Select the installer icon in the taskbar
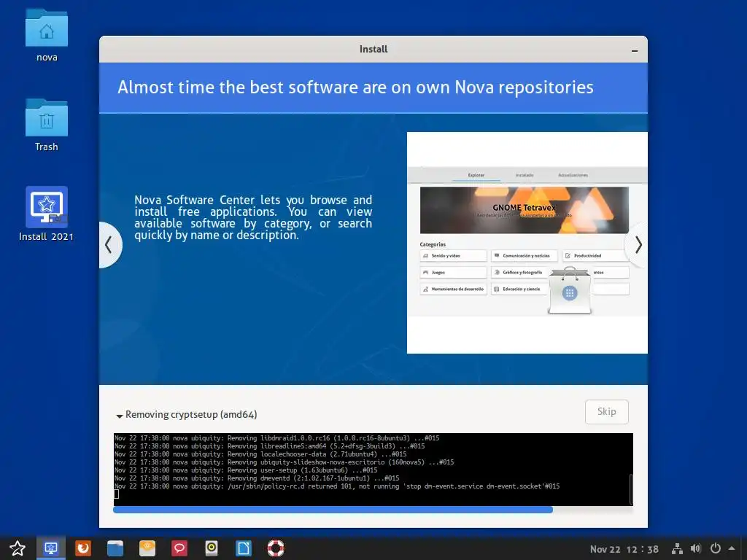 [51, 548]
